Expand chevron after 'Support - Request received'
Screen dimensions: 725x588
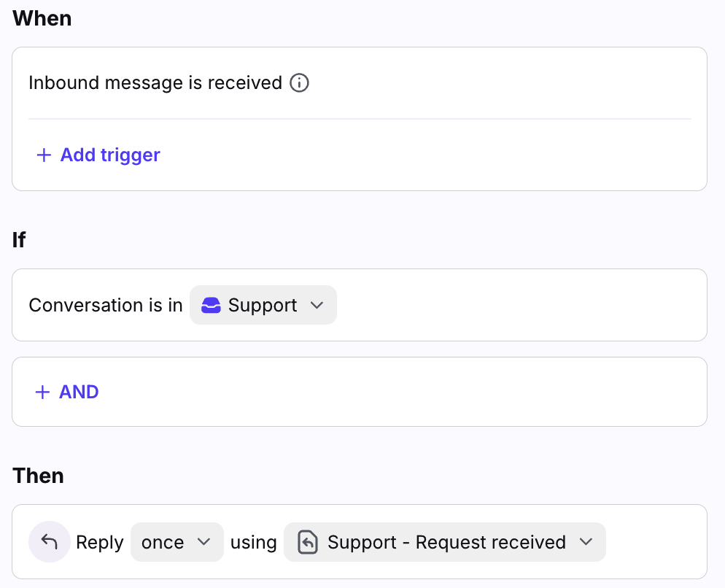point(585,542)
